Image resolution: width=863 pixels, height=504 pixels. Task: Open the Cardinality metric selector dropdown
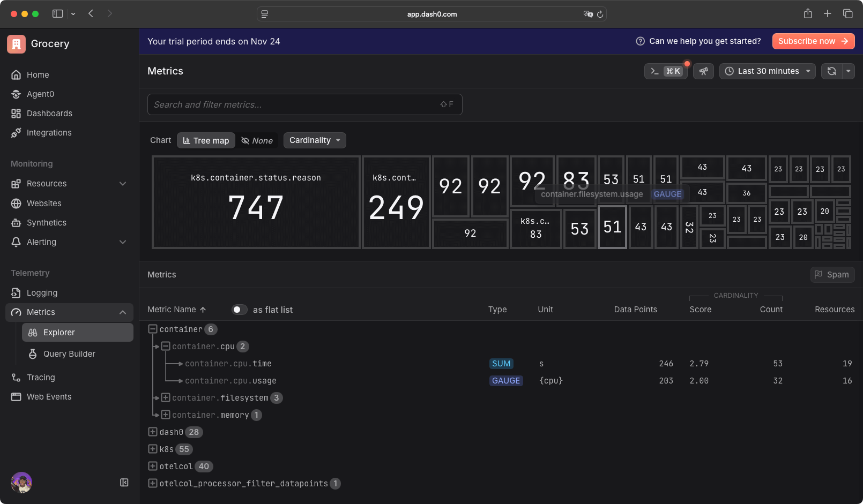(315, 140)
